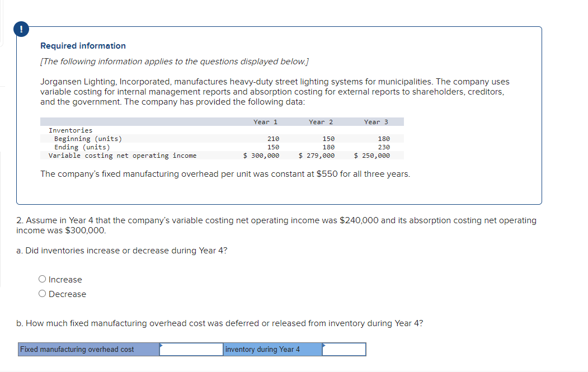Image resolution: width=588 pixels, height=372 pixels.
Task: Click the 230 ending units value
Action: pyautogui.click(x=384, y=147)
